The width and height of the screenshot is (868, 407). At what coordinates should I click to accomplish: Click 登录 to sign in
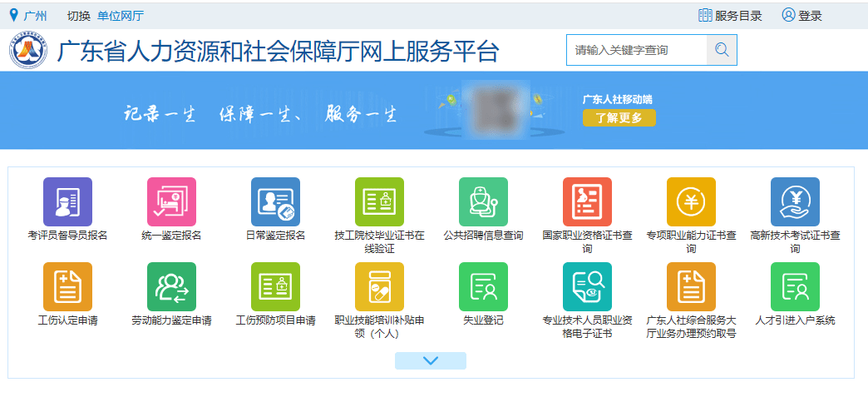tap(802, 16)
